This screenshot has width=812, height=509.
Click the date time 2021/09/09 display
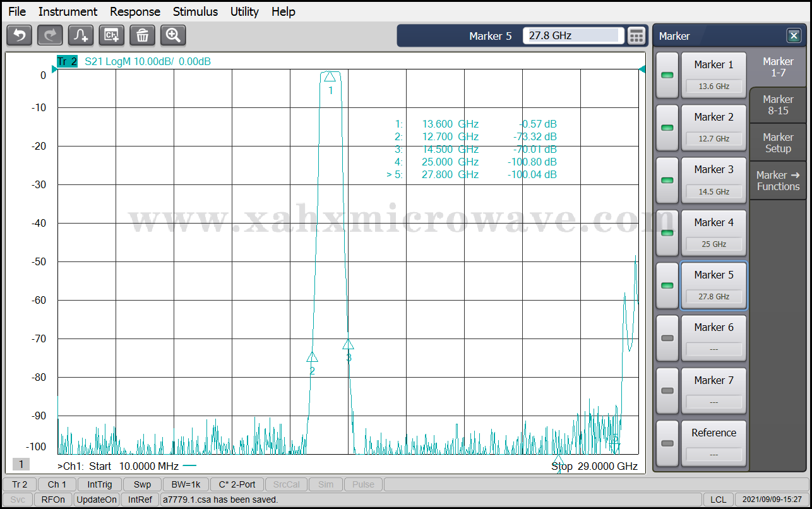point(772,500)
